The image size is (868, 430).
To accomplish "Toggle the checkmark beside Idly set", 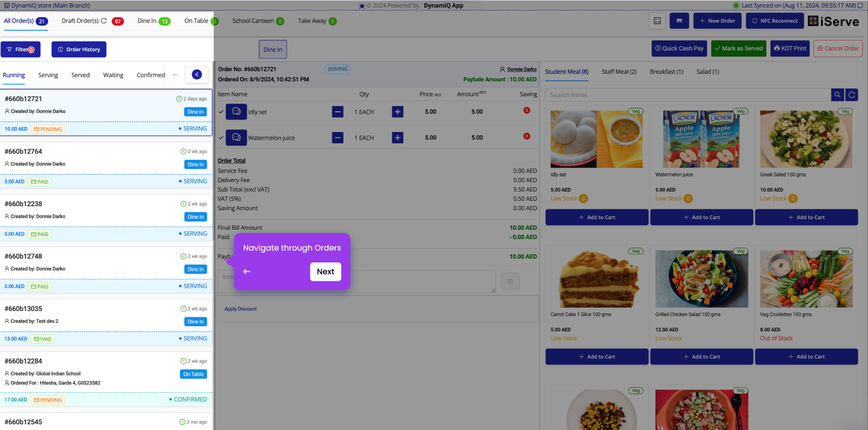I will click(221, 112).
